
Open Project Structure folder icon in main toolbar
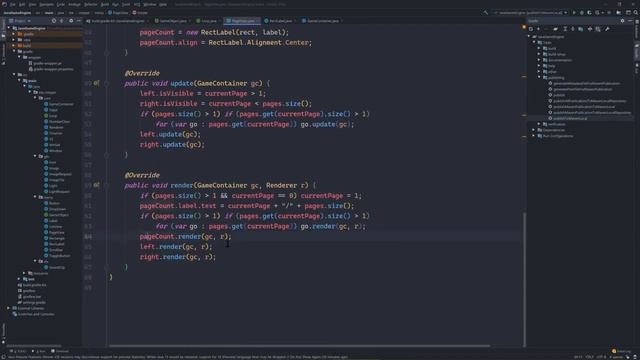click(619, 13)
